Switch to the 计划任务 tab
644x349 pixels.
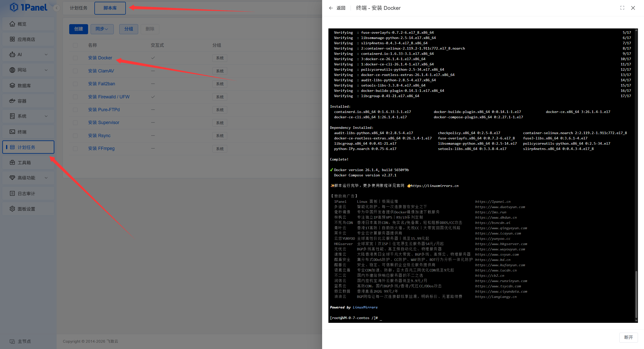click(x=79, y=8)
